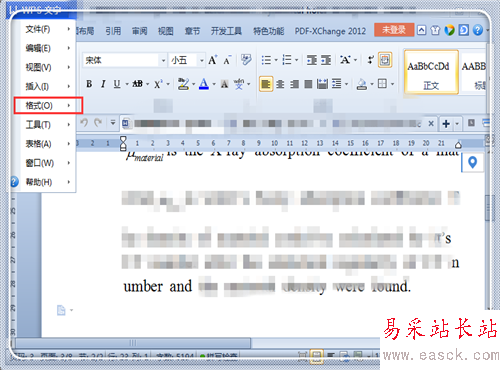Screen dimensions: 500x370
Task: Shrink font size with the smaller A icon
Action: tap(227, 60)
